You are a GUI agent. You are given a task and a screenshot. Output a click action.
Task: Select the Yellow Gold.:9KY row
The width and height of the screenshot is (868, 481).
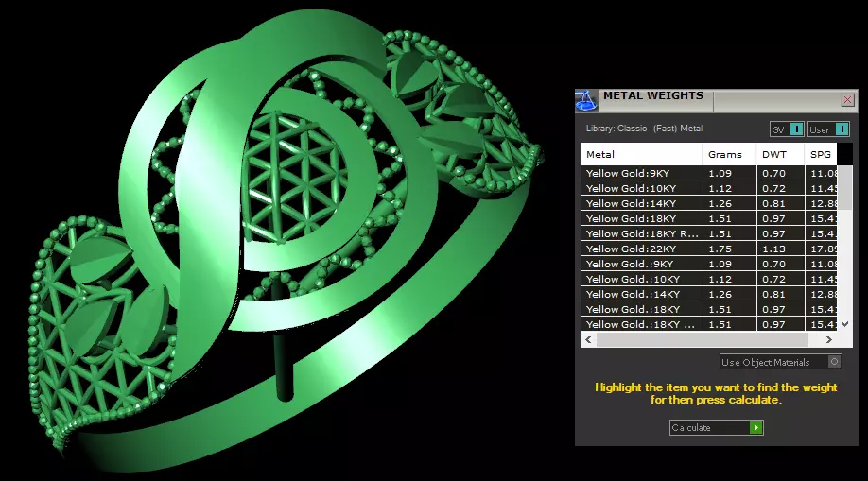pos(708,264)
